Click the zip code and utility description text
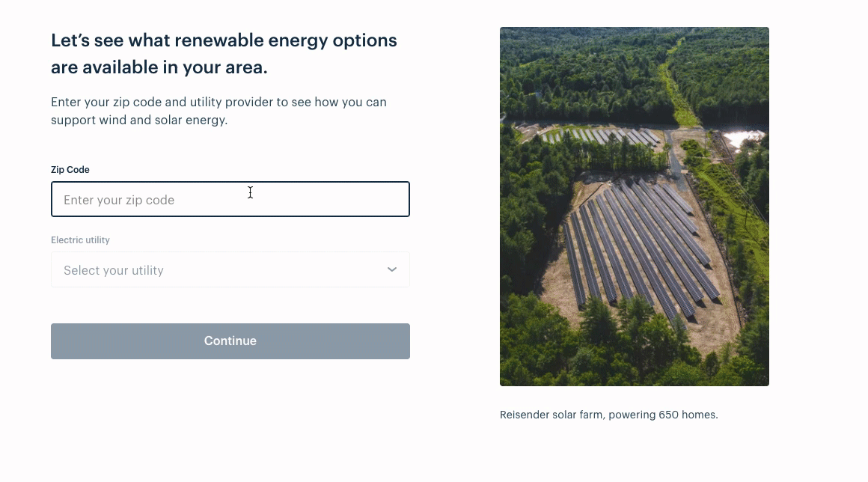Image resolution: width=868 pixels, height=482 pixels. (218, 111)
